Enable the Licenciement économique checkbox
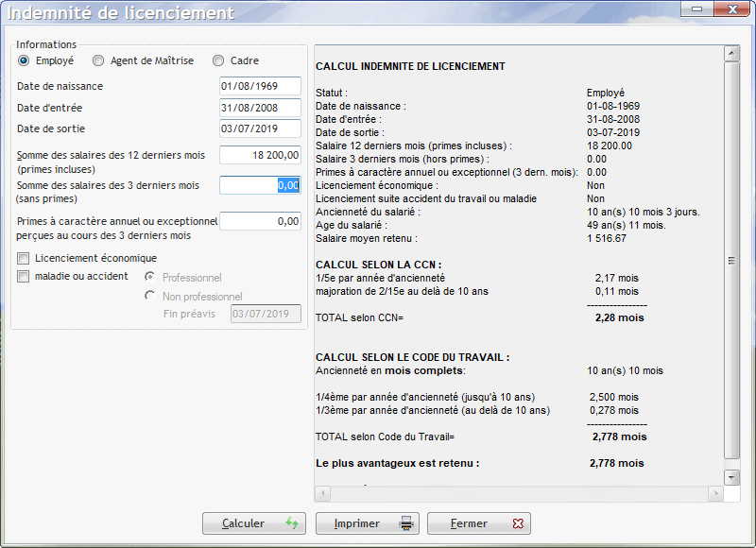Viewport: 756px width, 548px height. pyautogui.click(x=24, y=258)
